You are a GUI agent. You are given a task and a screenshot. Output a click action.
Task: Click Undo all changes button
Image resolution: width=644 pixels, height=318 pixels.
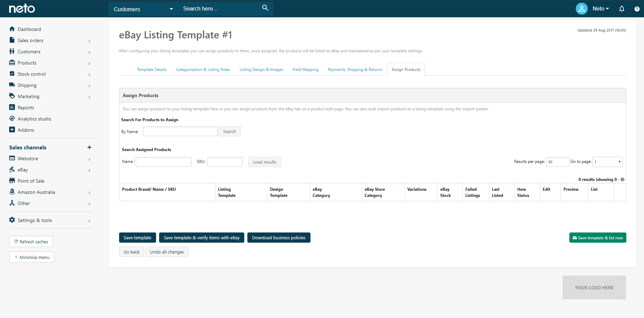point(167,252)
